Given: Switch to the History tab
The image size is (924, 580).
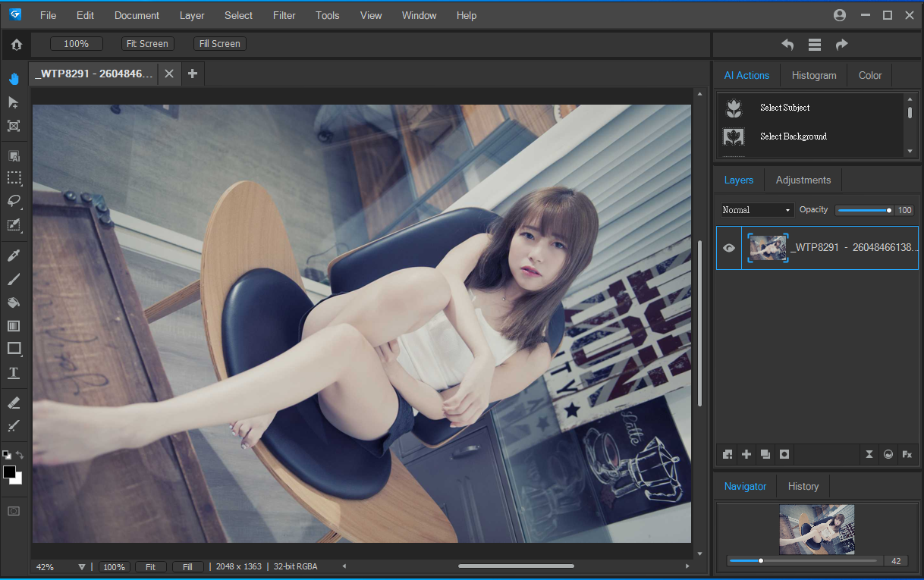Looking at the screenshot, I should tap(803, 487).
